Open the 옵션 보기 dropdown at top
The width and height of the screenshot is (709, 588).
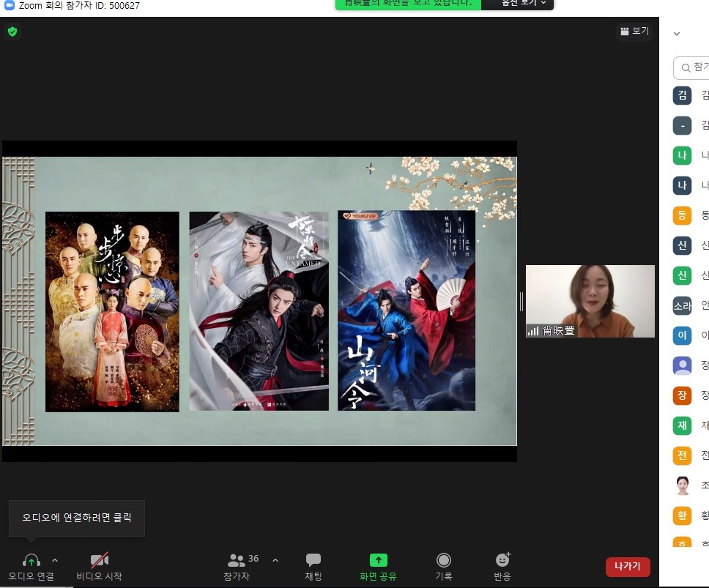pyautogui.click(x=517, y=4)
